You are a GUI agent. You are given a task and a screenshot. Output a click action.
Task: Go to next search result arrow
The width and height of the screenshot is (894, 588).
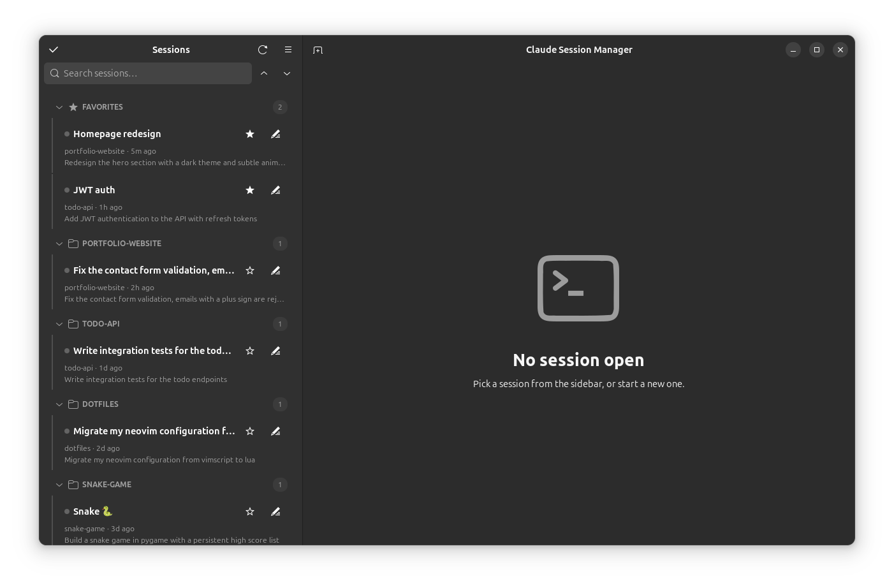click(x=287, y=73)
